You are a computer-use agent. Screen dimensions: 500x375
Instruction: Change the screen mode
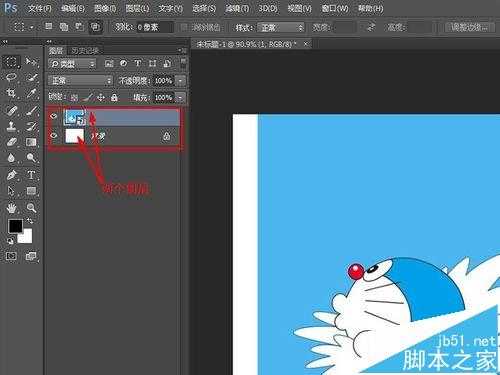pos(31,256)
